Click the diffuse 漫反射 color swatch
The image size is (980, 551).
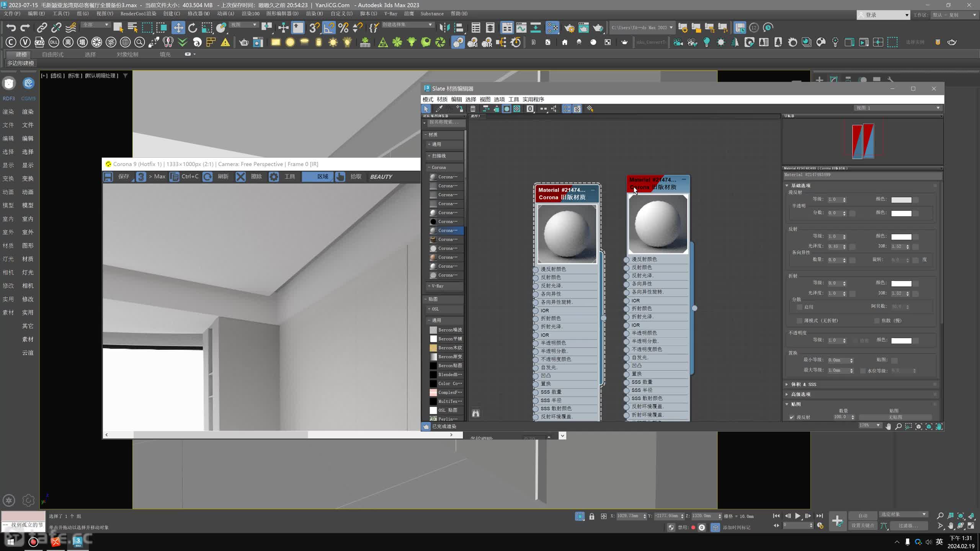tap(901, 200)
